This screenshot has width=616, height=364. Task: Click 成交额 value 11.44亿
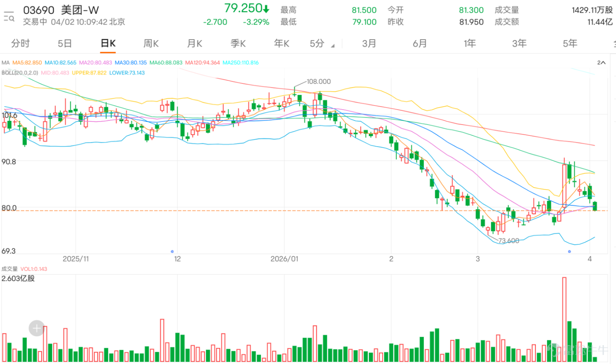pos(600,22)
